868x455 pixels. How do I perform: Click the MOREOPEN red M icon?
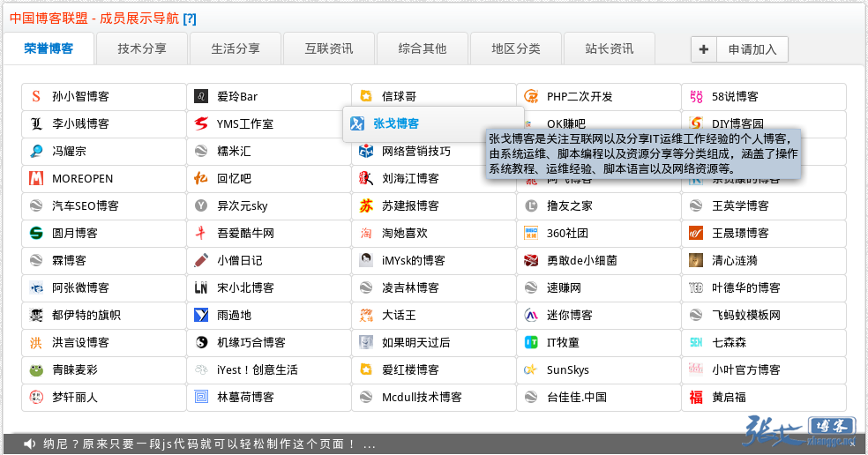pos(36,178)
